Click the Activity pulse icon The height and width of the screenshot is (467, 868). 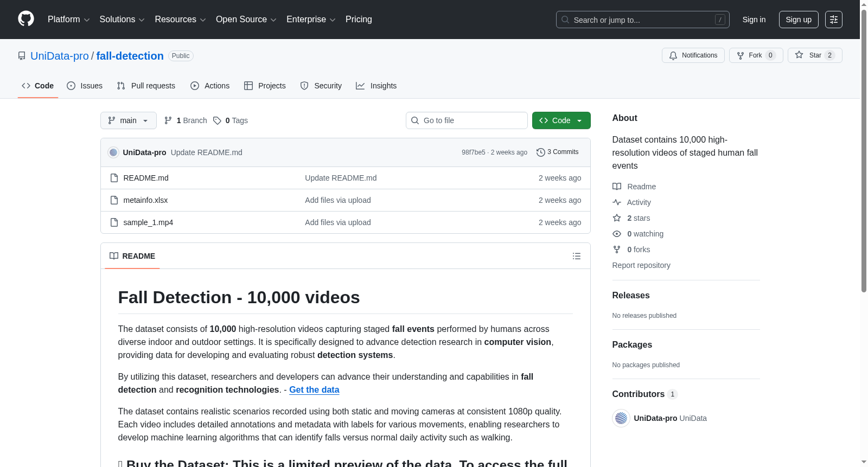click(x=617, y=202)
